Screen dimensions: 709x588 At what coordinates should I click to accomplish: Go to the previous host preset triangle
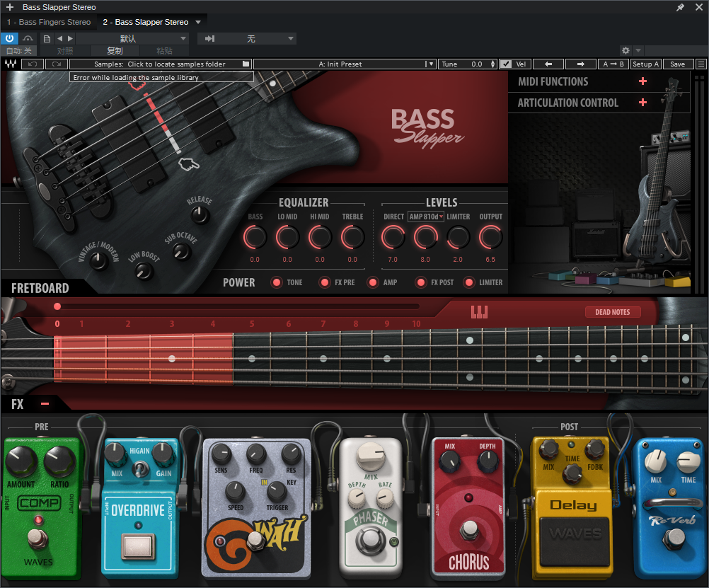(x=59, y=39)
